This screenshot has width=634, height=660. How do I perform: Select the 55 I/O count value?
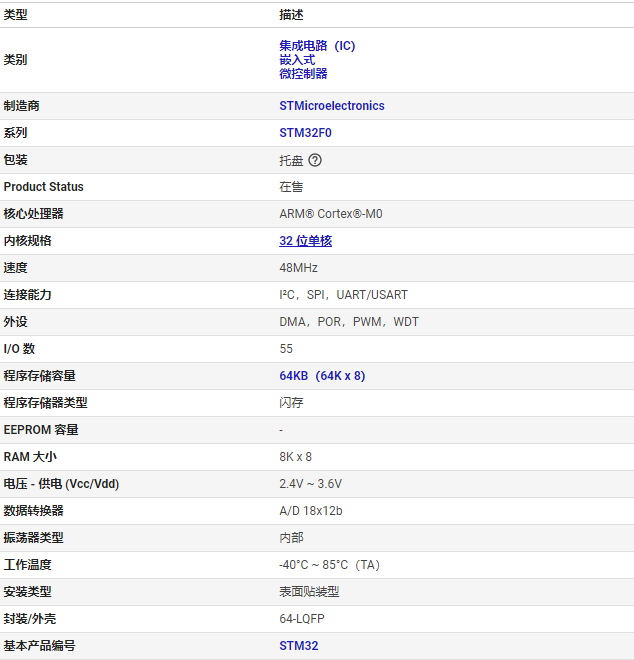(x=286, y=349)
